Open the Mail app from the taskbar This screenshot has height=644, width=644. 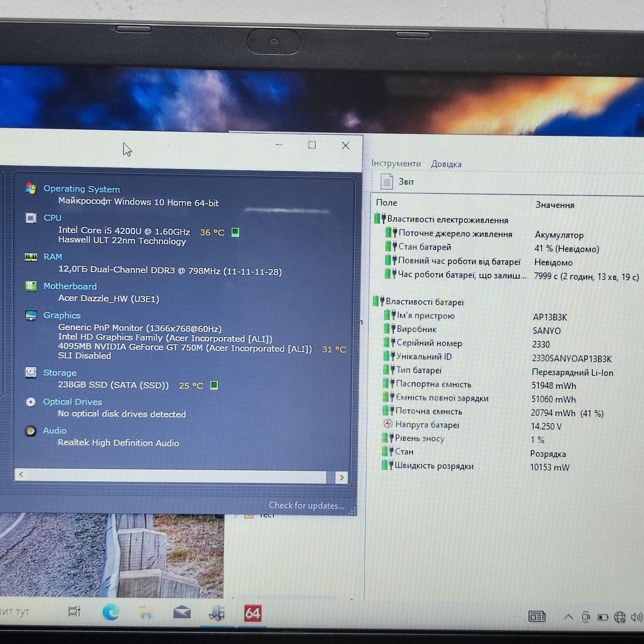(182, 612)
